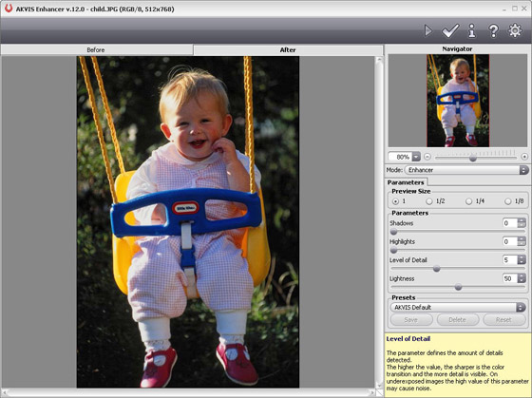The width and height of the screenshot is (532, 398).
Task: Apply the result with the checkmark icon
Action: 450,31
